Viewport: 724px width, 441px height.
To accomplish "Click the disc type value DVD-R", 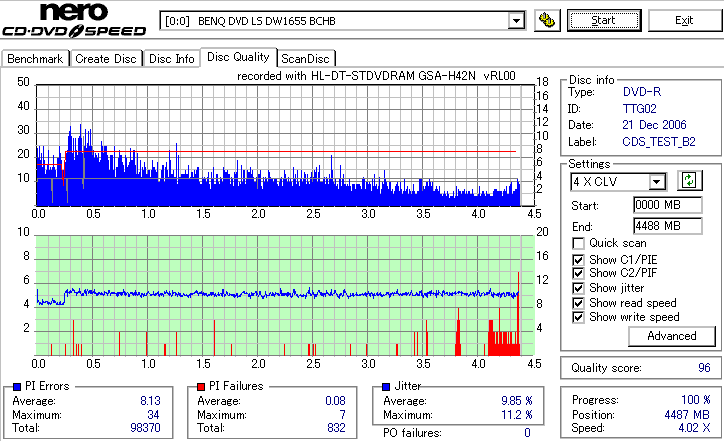I will click(642, 92).
